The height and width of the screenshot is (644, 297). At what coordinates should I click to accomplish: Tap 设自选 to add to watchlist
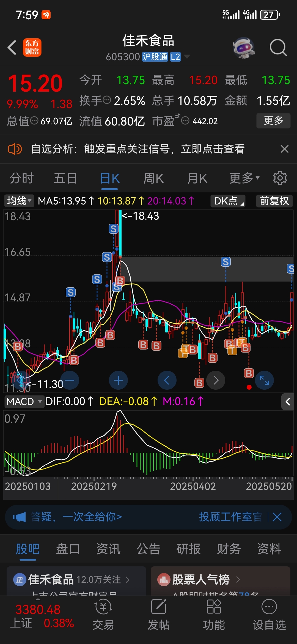pos(269,615)
